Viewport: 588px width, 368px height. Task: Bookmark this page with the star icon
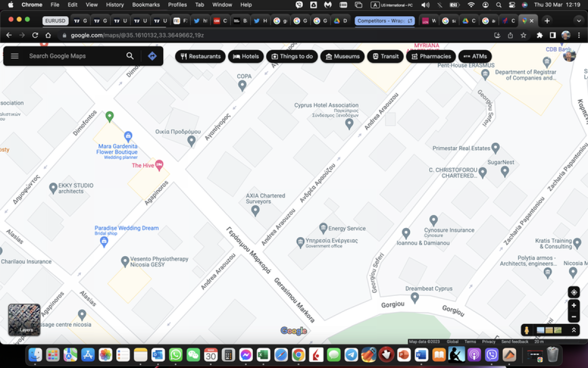point(523,35)
